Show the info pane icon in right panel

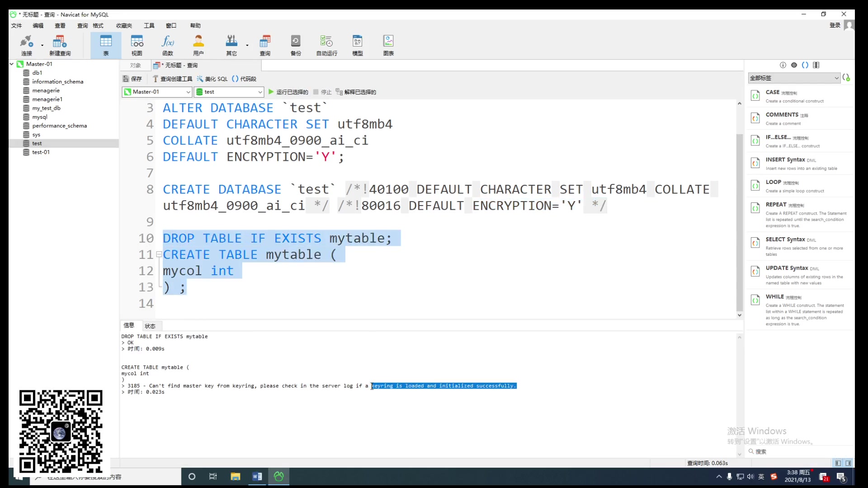(783, 65)
